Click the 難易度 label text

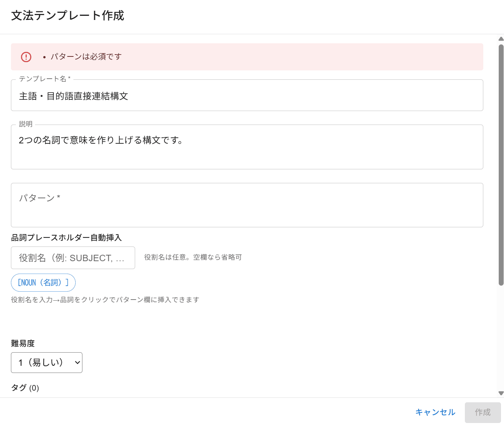pos(23,343)
